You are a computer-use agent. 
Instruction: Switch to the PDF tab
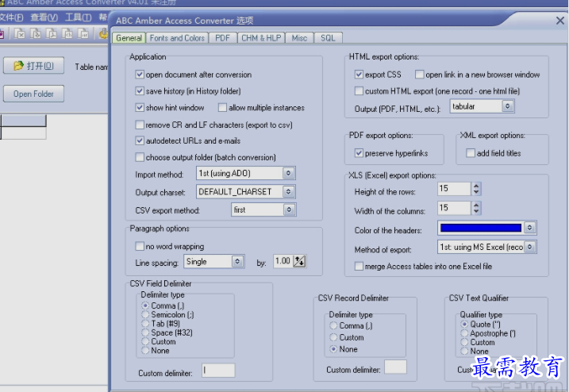click(x=222, y=38)
